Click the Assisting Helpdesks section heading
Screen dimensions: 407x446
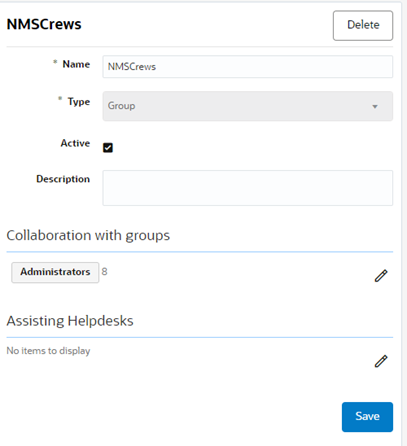click(70, 321)
